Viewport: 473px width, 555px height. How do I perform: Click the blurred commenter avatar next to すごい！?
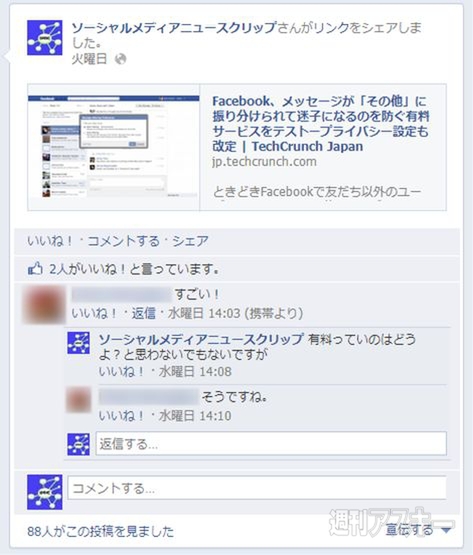(x=44, y=305)
